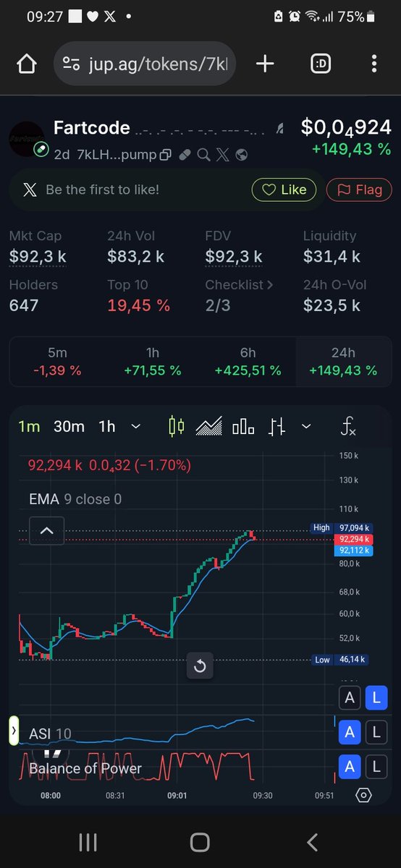Tap the browser home icon
This screenshot has width=401, height=868.
coord(27,64)
